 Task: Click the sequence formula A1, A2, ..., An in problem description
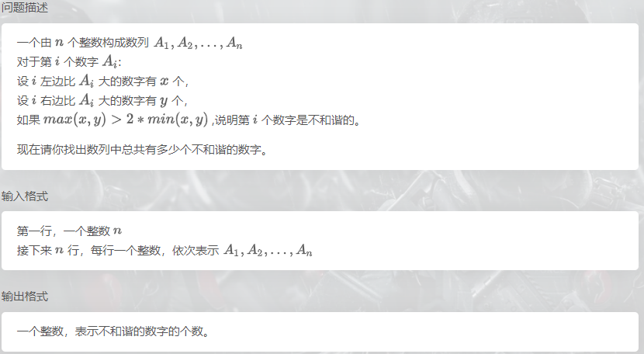point(198,43)
